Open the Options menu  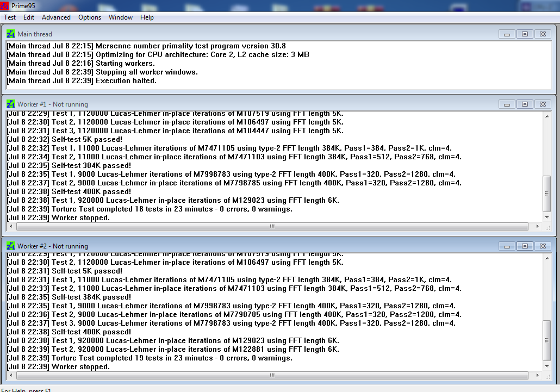click(x=90, y=17)
